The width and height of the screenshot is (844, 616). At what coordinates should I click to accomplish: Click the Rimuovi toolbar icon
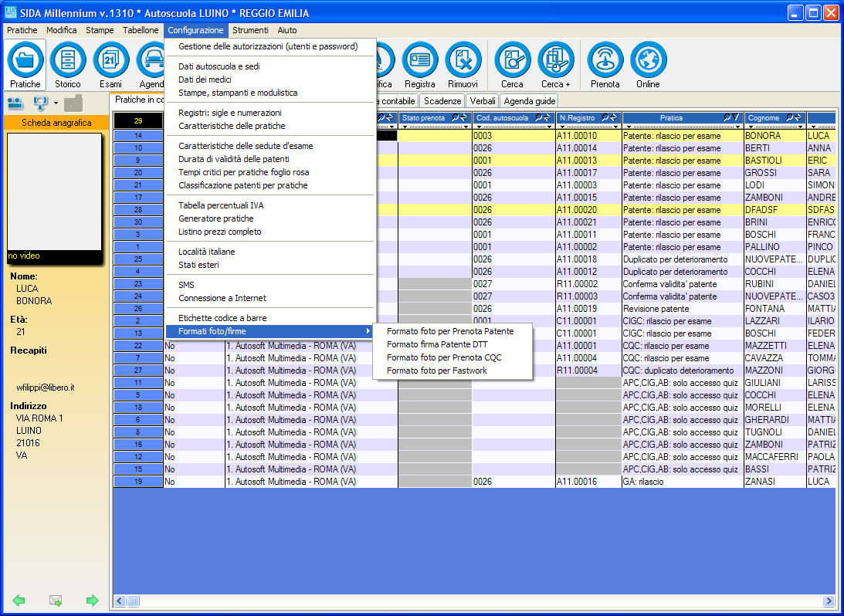point(463,61)
